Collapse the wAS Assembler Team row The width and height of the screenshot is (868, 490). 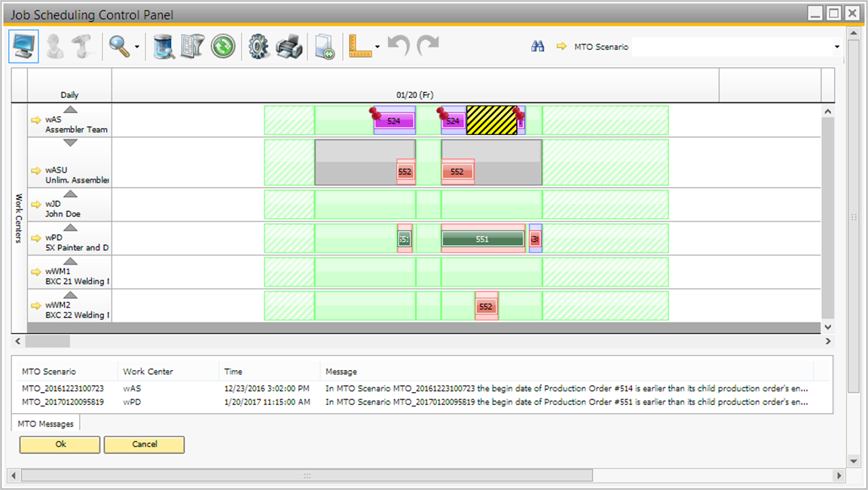(x=70, y=110)
